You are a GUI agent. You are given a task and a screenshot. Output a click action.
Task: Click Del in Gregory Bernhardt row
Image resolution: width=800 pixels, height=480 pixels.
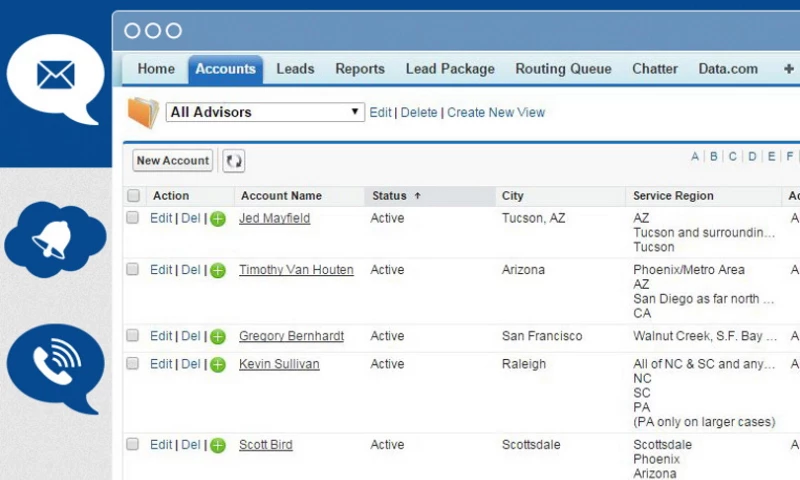tap(191, 336)
